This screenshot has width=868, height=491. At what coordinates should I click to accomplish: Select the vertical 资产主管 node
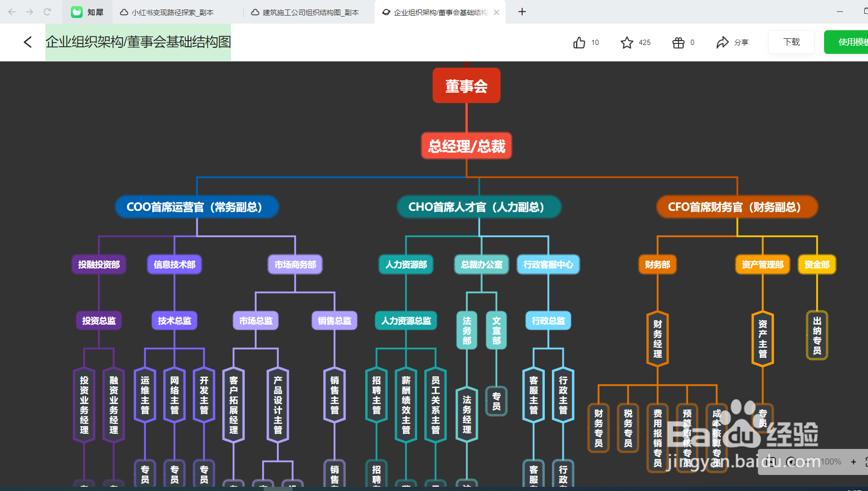coord(763,339)
